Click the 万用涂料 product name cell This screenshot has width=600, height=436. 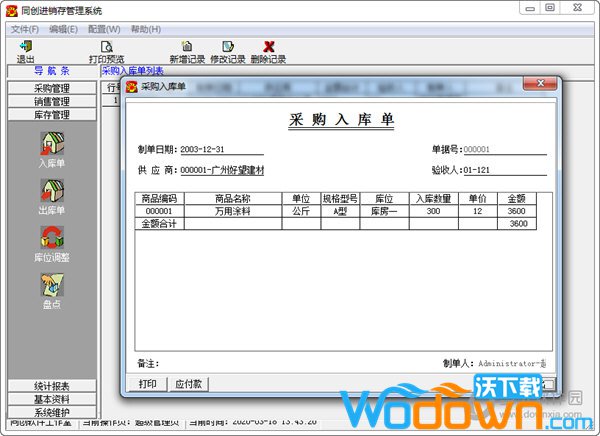[233, 211]
